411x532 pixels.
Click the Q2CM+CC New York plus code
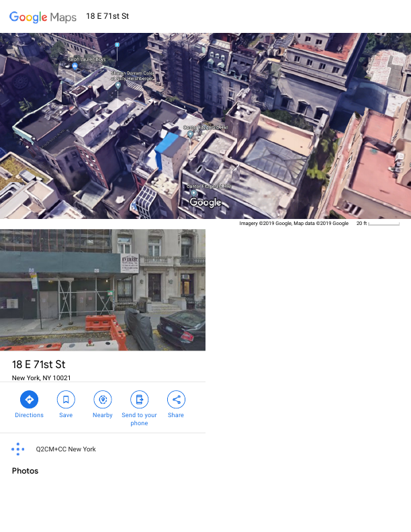66,449
